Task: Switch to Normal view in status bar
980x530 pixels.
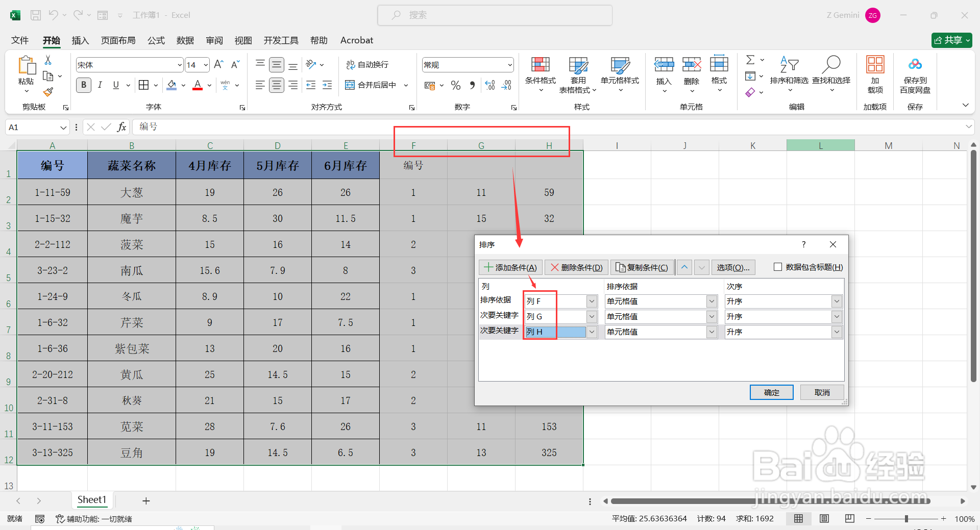Action: pyautogui.click(x=799, y=519)
